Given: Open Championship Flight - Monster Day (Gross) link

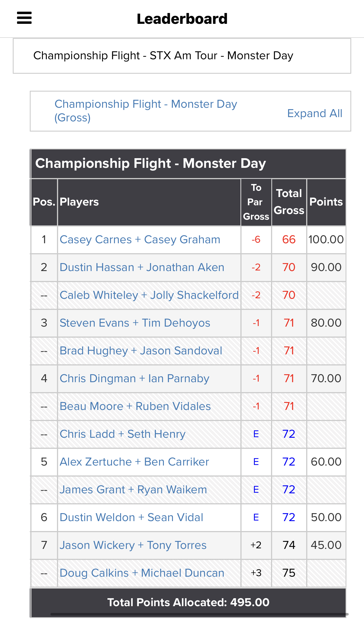Looking at the screenshot, I should coord(146,111).
